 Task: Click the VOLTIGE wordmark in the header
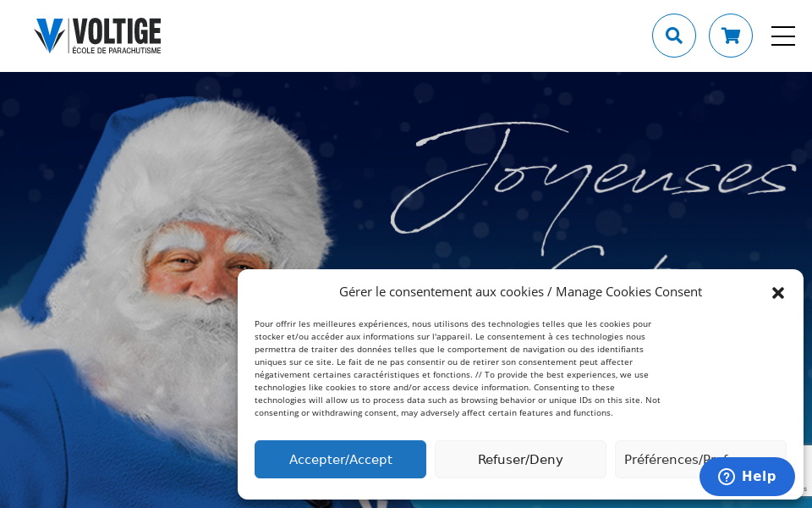click(x=117, y=30)
